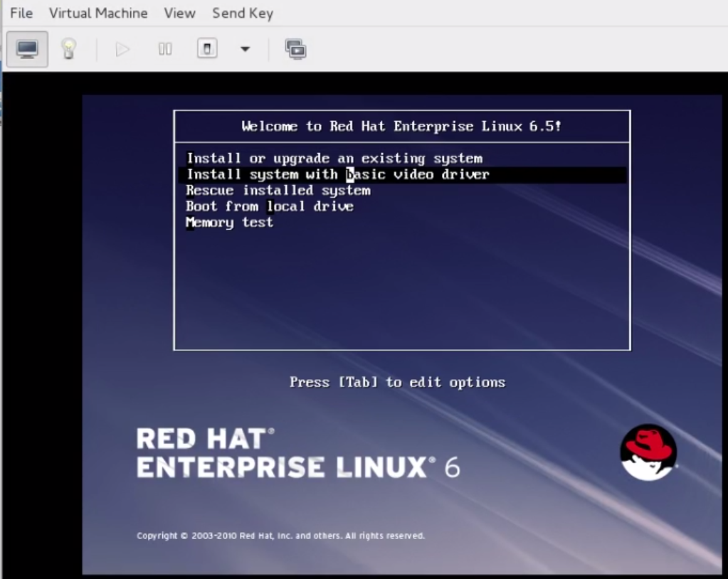Click Welcome to Red Hat Enterprise Linux title
This screenshot has height=579, width=728.
tap(401, 126)
